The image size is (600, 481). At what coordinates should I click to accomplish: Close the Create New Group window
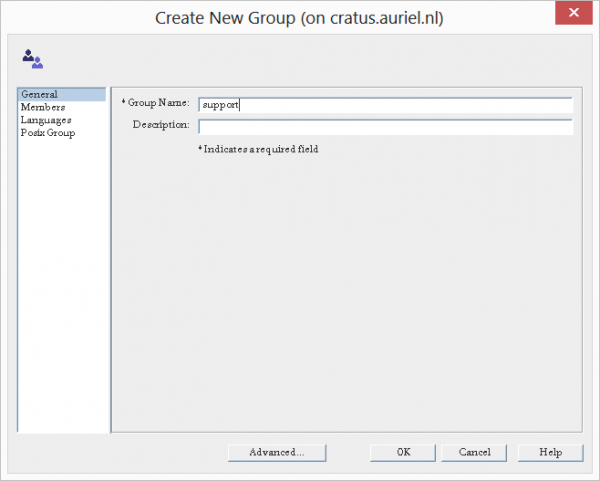pos(571,14)
